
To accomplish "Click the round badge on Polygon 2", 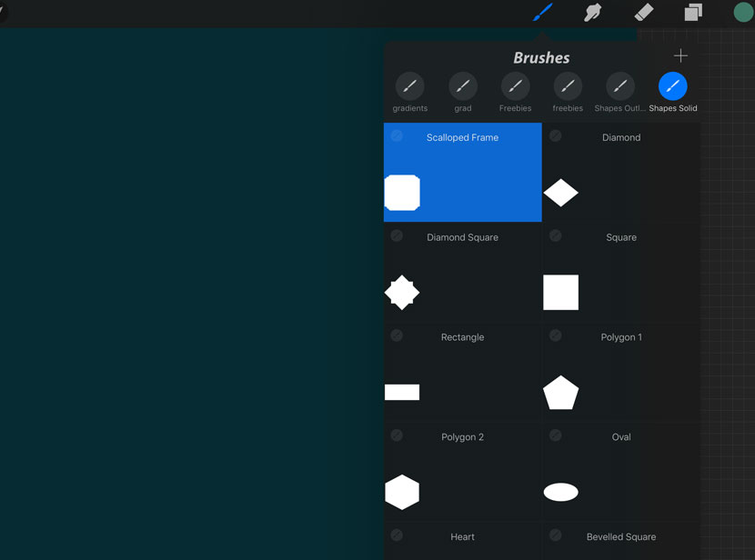I will click(x=397, y=435).
